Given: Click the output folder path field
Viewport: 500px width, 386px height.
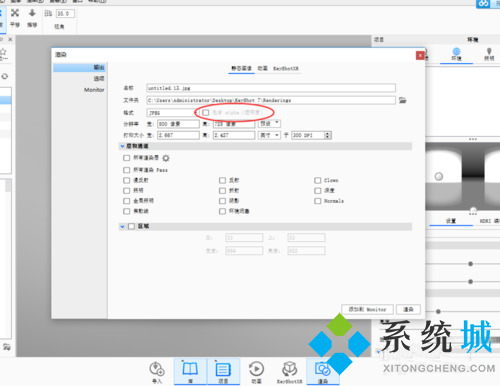Looking at the screenshot, I should tap(271, 100).
